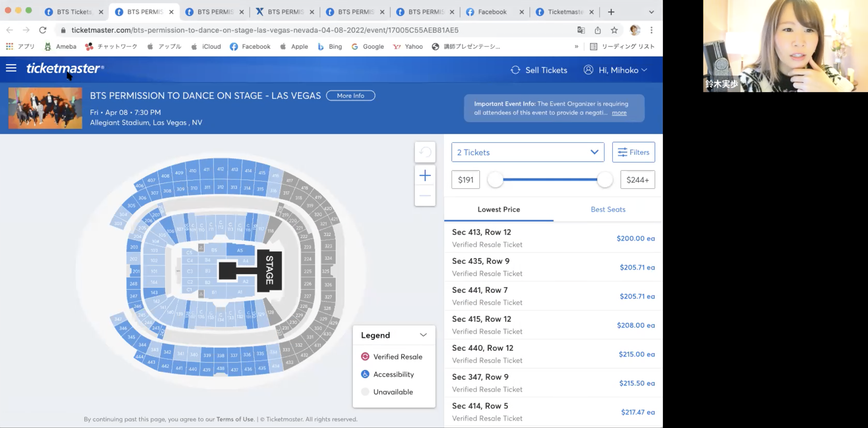This screenshot has height=428, width=868.
Task: Collapse the Legend panel
Action: click(423, 335)
